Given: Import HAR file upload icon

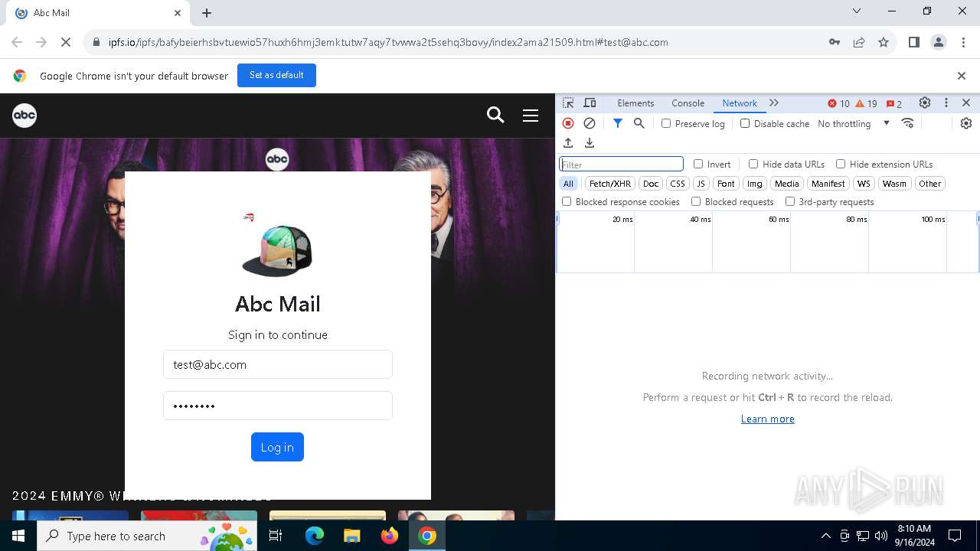Looking at the screenshot, I should (568, 143).
